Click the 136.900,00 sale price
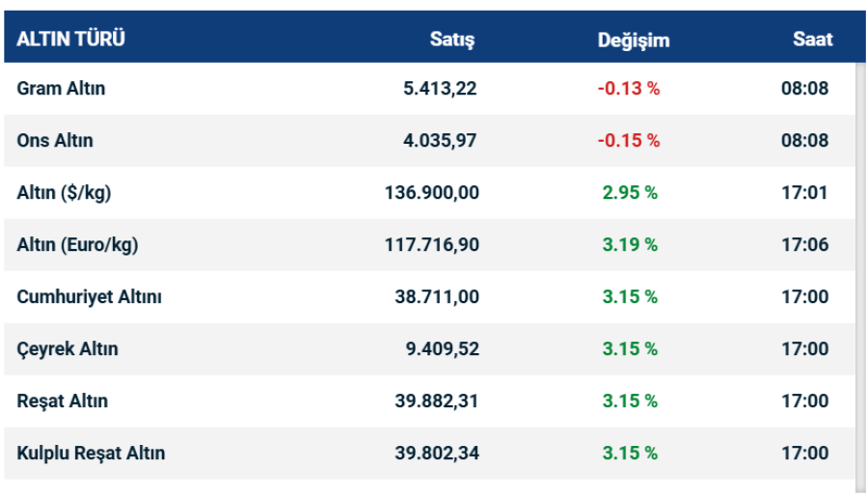The height and width of the screenshot is (497, 868). tap(431, 193)
